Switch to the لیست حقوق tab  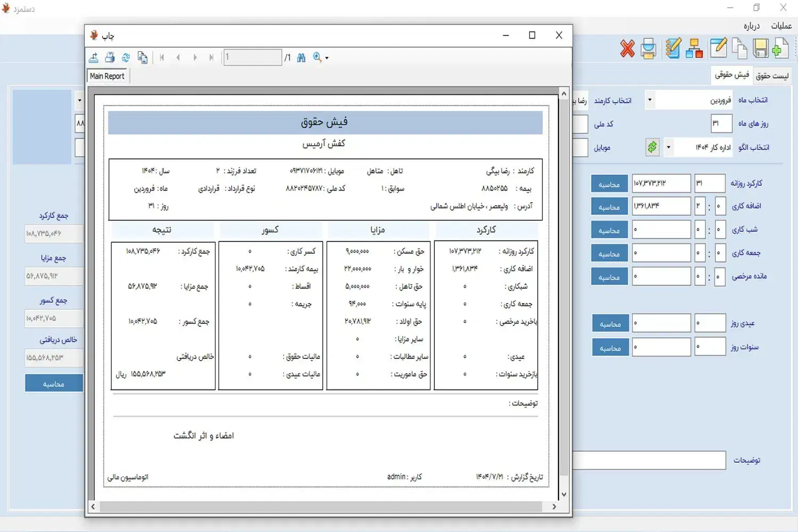pos(772,75)
